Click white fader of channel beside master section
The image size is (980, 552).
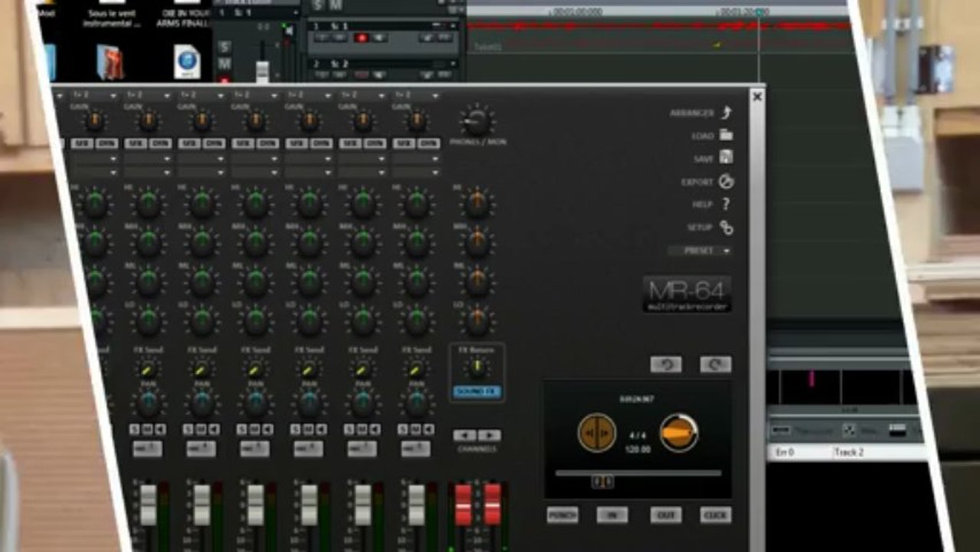point(416,504)
